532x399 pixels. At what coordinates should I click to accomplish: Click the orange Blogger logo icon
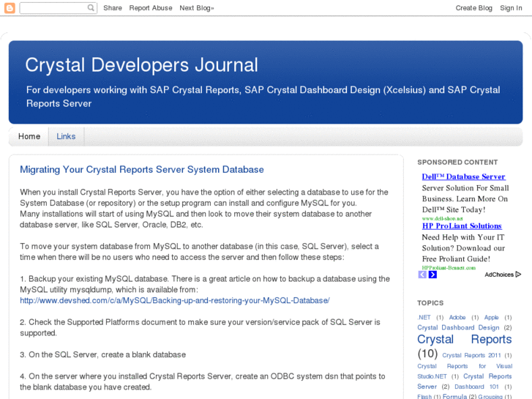pos(10,8)
